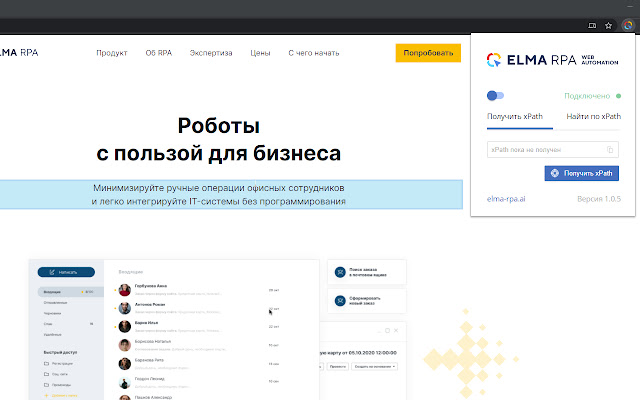Close the small order window with X icon
Image resolution: width=640 pixels, height=400 pixels.
coord(396,331)
